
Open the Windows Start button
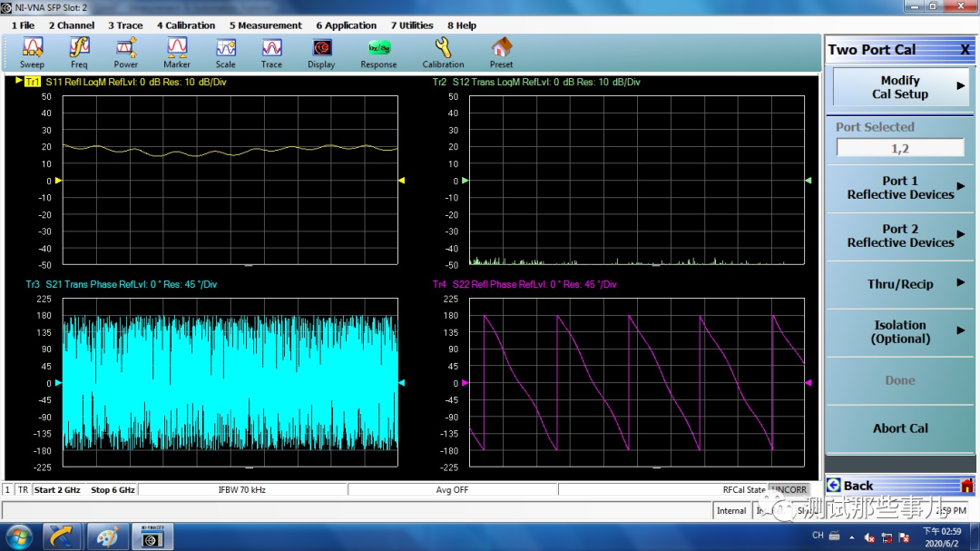tap(19, 537)
